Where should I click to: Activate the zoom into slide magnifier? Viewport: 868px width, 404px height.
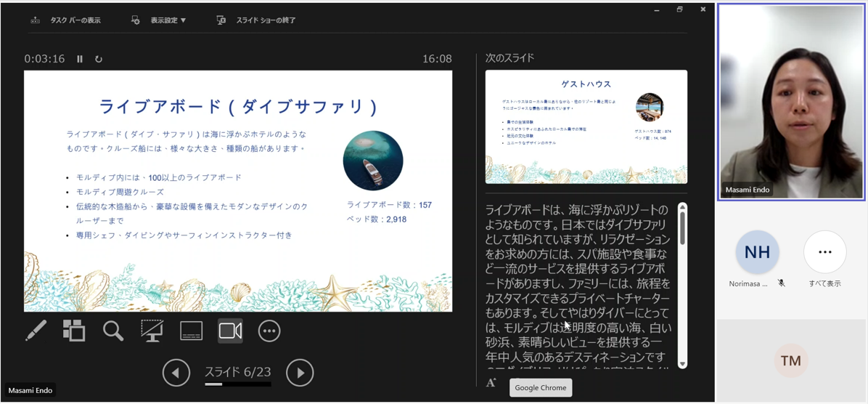click(x=113, y=331)
